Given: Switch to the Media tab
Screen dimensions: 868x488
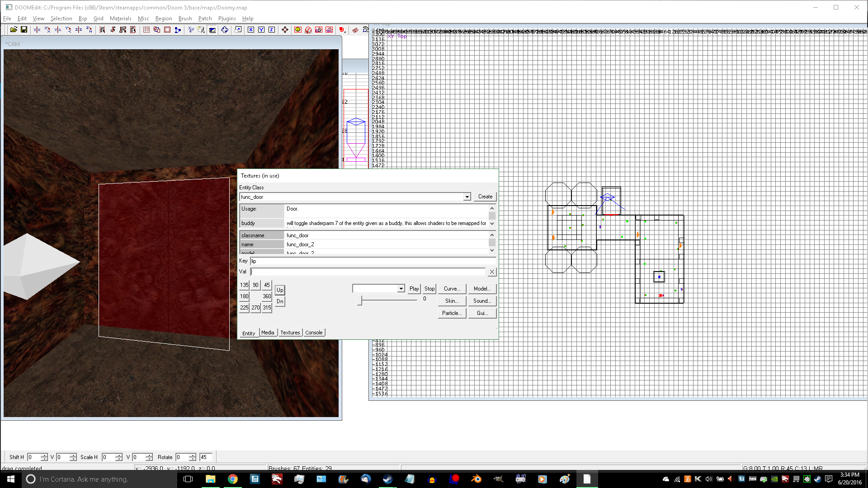Looking at the screenshot, I should coord(268,333).
